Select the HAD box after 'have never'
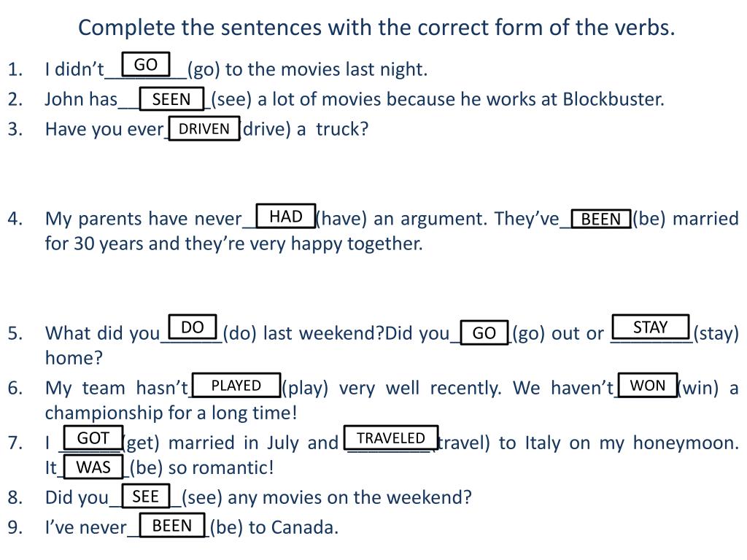The width and height of the screenshot is (747, 560). (x=286, y=216)
